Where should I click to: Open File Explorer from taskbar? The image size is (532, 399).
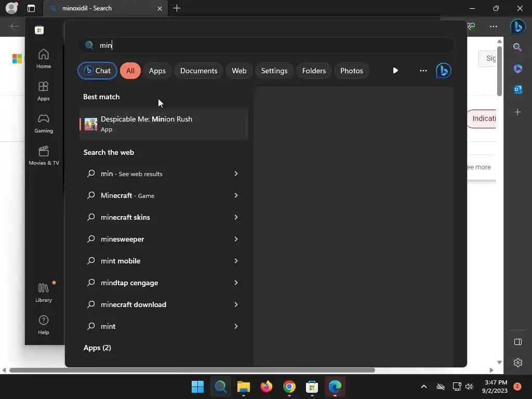pyautogui.click(x=243, y=387)
